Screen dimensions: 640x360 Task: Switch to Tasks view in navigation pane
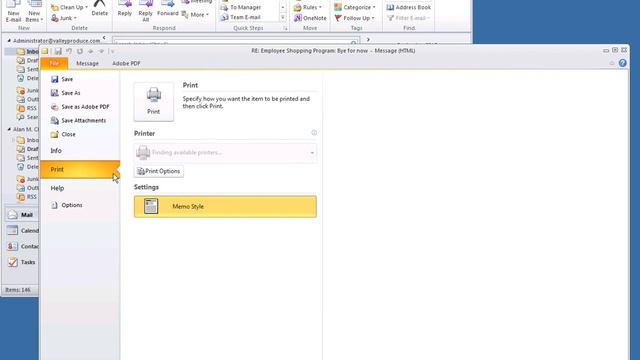(x=22, y=262)
